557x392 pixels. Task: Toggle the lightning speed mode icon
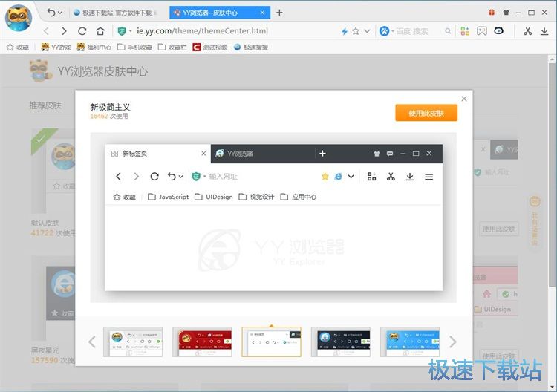click(344, 31)
